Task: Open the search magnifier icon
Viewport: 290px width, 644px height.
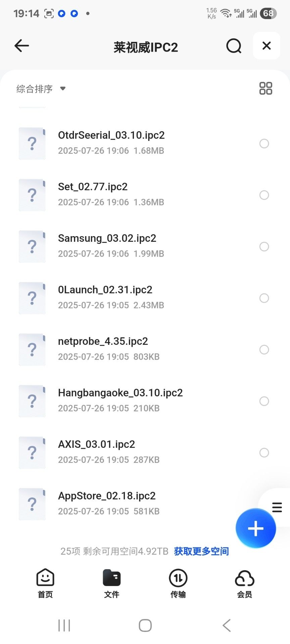Action: tap(234, 46)
